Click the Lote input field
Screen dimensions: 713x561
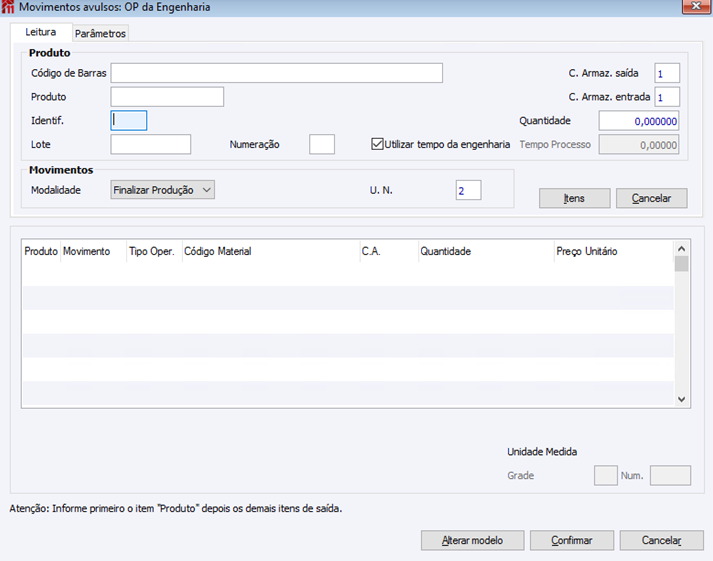(151, 144)
